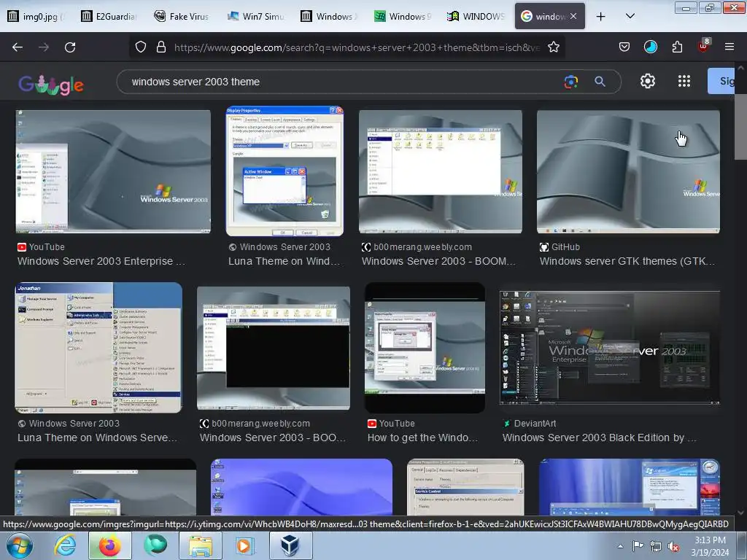Open Action Center flag in tray
The width and height of the screenshot is (747, 560).
pos(638,546)
